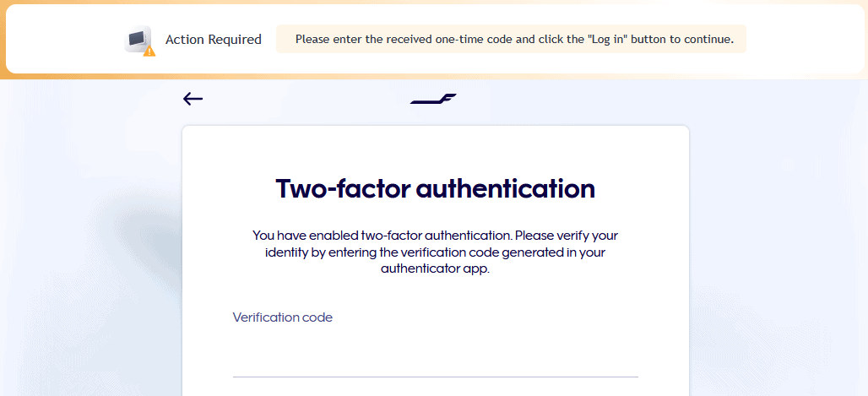Select the "Action Required" banner label
The height and width of the screenshot is (396, 868).
click(213, 40)
